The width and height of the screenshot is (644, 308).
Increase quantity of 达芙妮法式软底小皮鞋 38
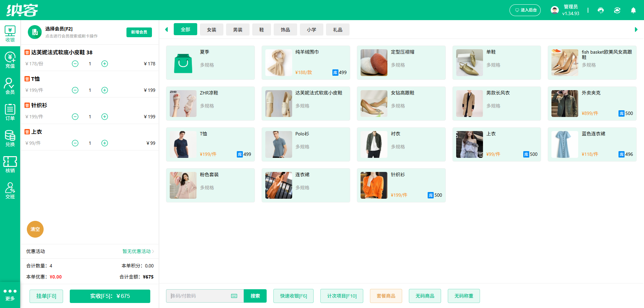(x=105, y=64)
